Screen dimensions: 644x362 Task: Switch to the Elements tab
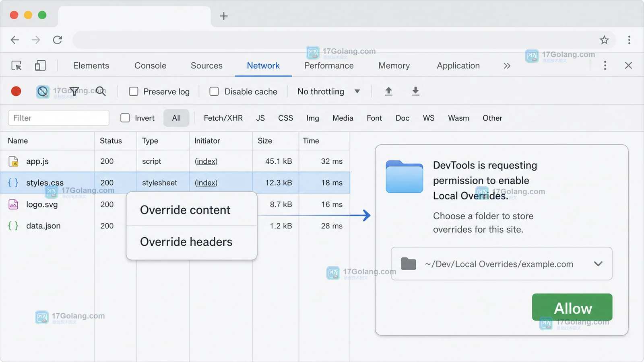click(91, 66)
